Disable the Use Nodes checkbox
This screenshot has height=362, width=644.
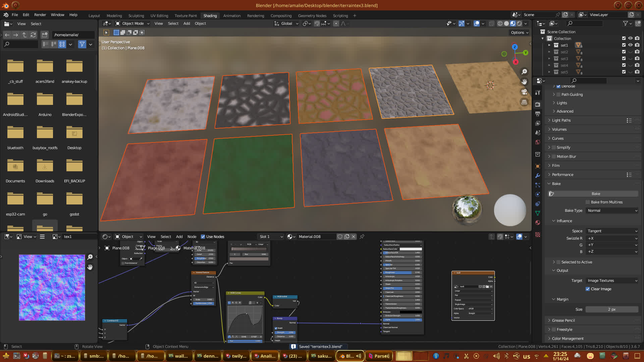click(x=203, y=237)
